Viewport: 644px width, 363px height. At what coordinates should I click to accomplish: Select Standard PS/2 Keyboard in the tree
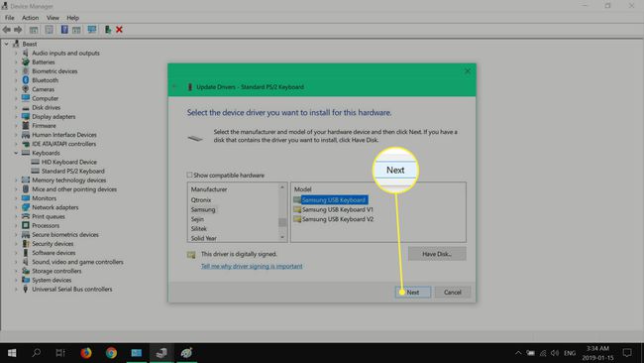[72, 171]
